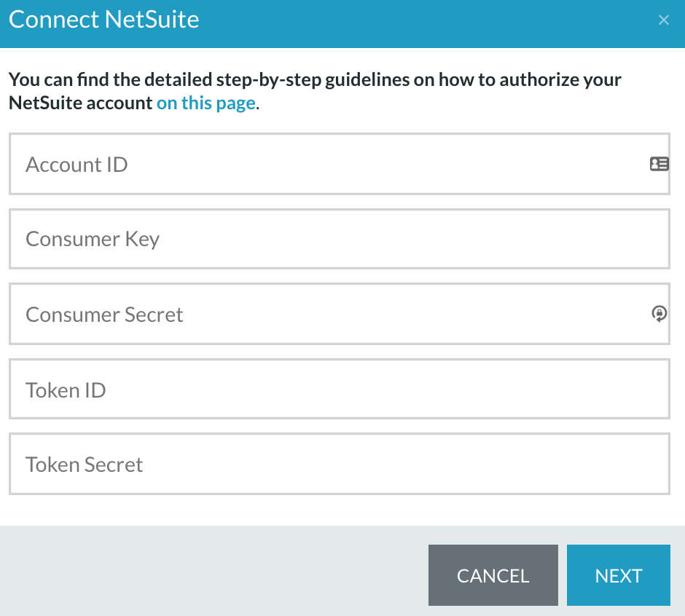
Task: Focus the Account ID input field
Action: click(340, 164)
